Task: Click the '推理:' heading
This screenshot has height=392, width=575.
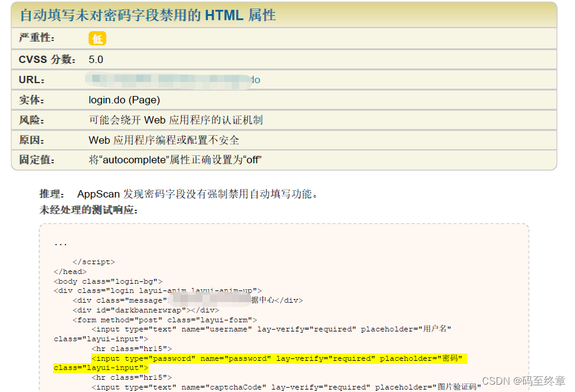Action: (x=52, y=194)
